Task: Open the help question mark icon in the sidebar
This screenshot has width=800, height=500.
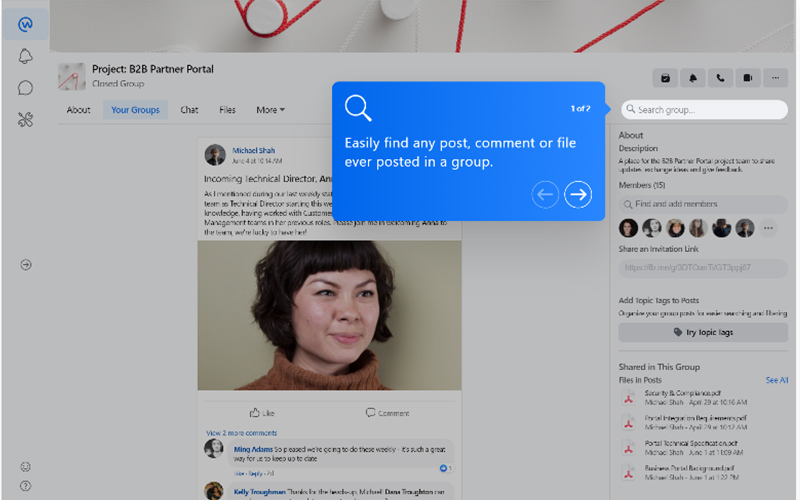Action: click(26, 486)
